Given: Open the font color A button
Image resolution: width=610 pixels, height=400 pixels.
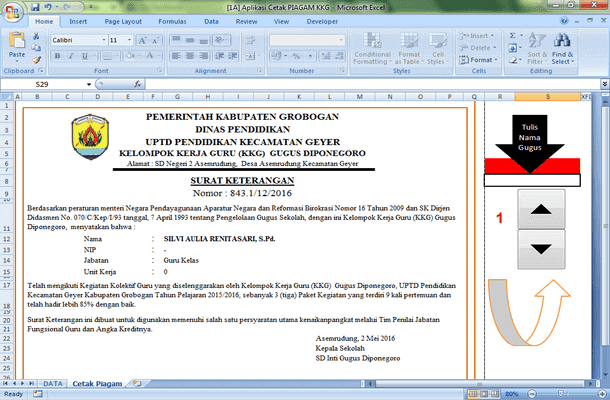Looking at the screenshot, I should tap(150, 56).
